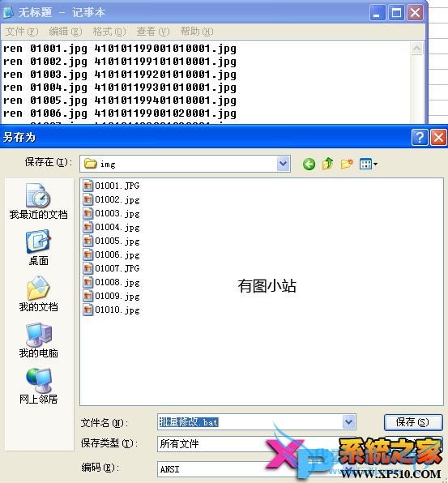448x483 pixels.
Task: Close the Save As dialog
Action: pyautogui.click(x=439, y=137)
